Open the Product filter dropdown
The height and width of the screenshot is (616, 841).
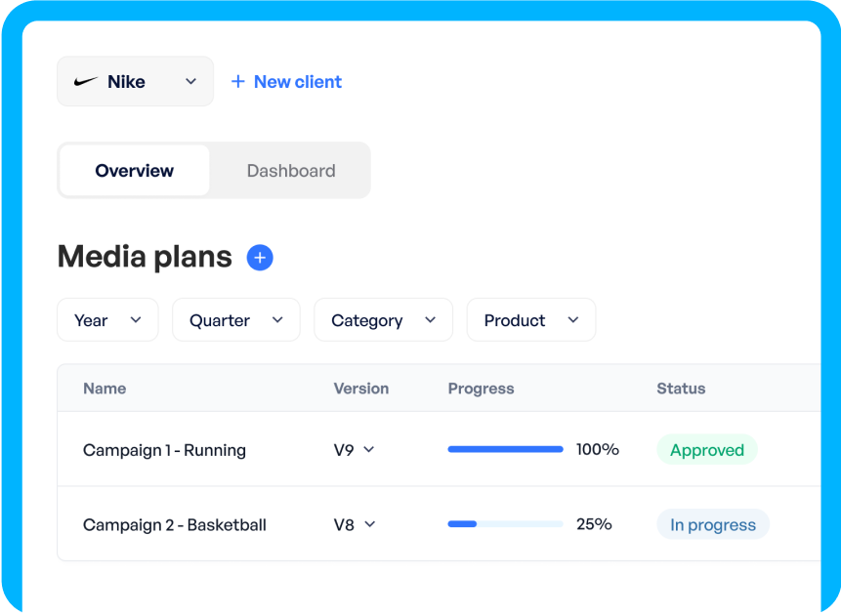pyautogui.click(x=530, y=320)
